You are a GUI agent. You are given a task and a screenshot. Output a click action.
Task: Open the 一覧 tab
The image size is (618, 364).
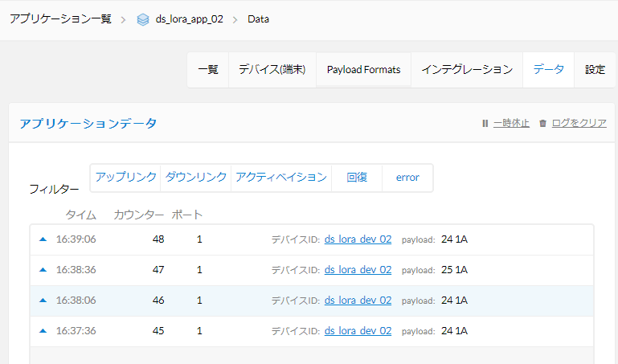(208, 70)
